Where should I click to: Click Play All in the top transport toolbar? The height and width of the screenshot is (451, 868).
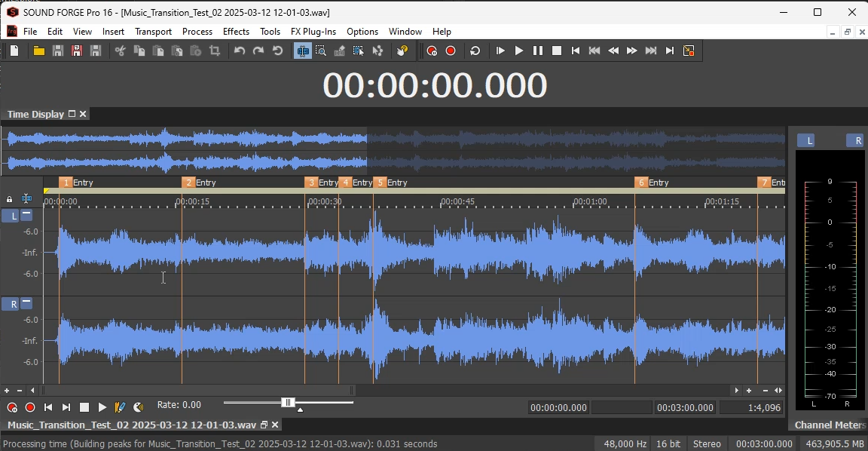[500, 51]
